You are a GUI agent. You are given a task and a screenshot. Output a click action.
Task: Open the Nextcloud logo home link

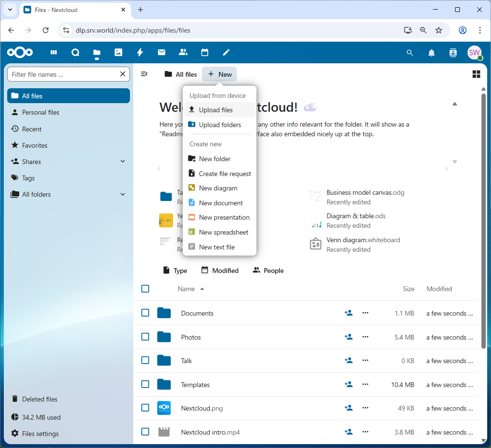tap(20, 52)
